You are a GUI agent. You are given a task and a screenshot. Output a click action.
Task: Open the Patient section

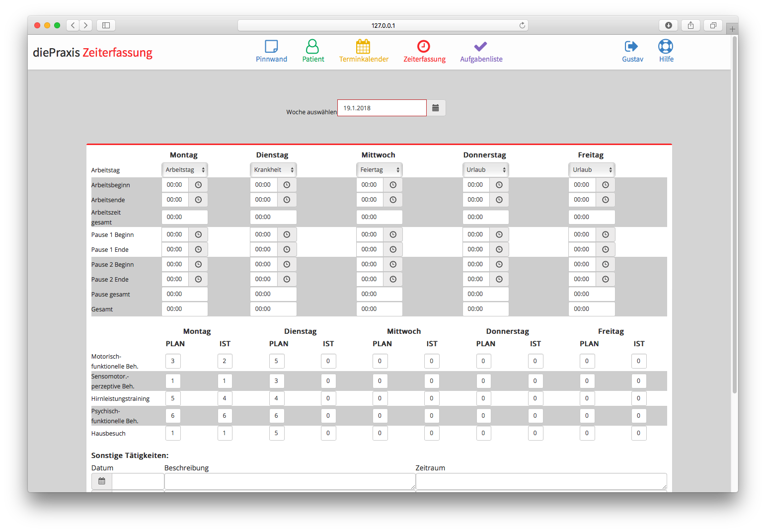click(x=313, y=51)
